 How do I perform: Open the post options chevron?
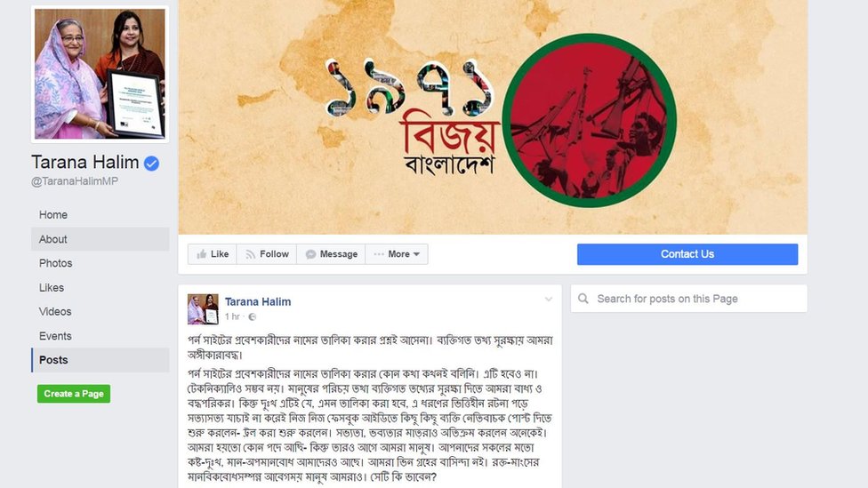pyautogui.click(x=549, y=300)
